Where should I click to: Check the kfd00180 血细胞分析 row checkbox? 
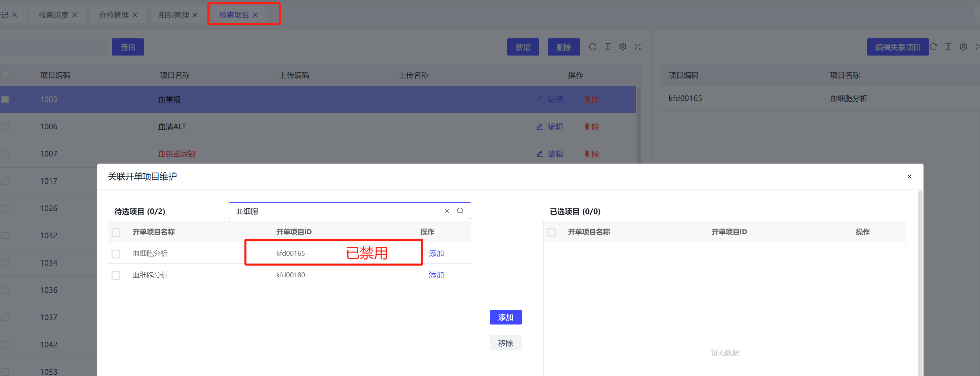pyautogui.click(x=116, y=275)
